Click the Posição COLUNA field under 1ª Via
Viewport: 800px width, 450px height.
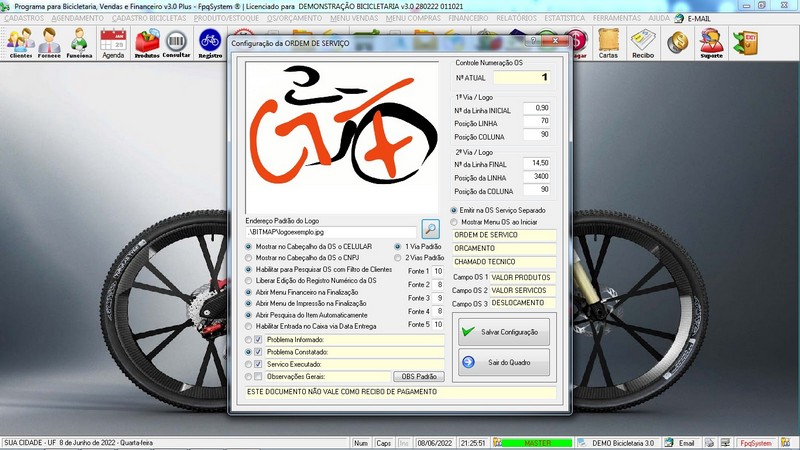tap(537, 135)
